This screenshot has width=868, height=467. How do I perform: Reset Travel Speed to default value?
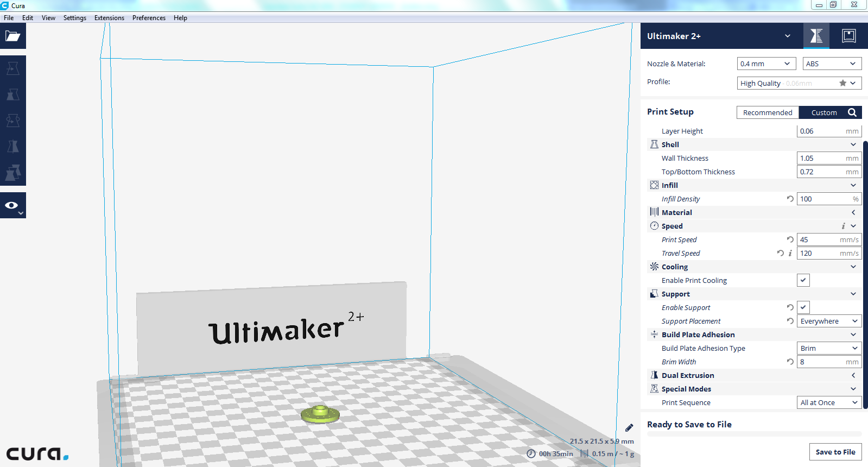[781, 253]
